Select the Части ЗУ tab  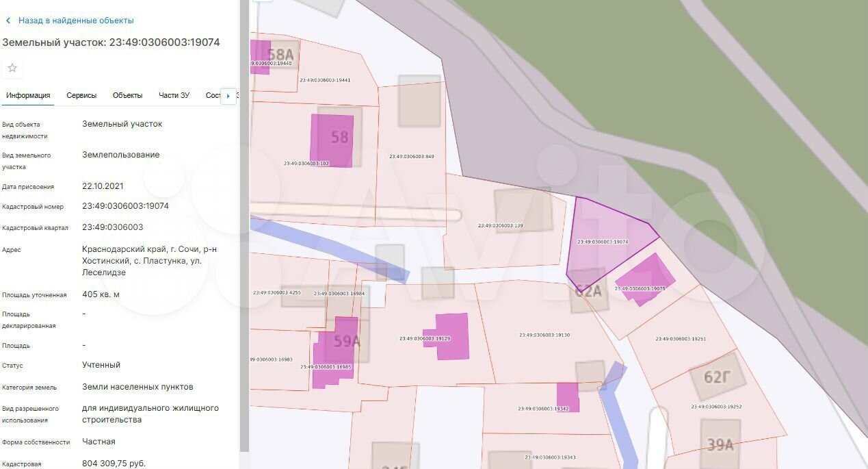(x=174, y=96)
